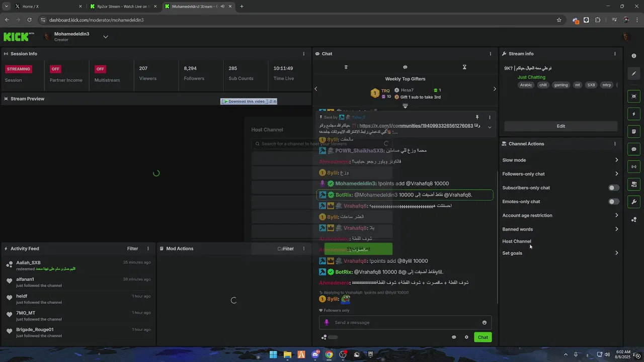
Task: Close the Download this video overlay bar
Action: pyautogui.click(x=275, y=101)
